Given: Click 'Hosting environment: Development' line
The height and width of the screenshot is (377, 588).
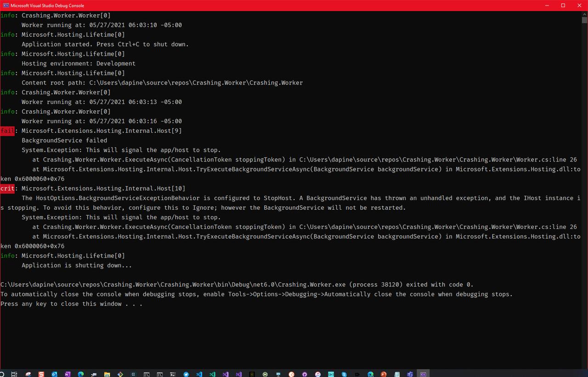Looking at the screenshot, I should click(x=79, y=63).
